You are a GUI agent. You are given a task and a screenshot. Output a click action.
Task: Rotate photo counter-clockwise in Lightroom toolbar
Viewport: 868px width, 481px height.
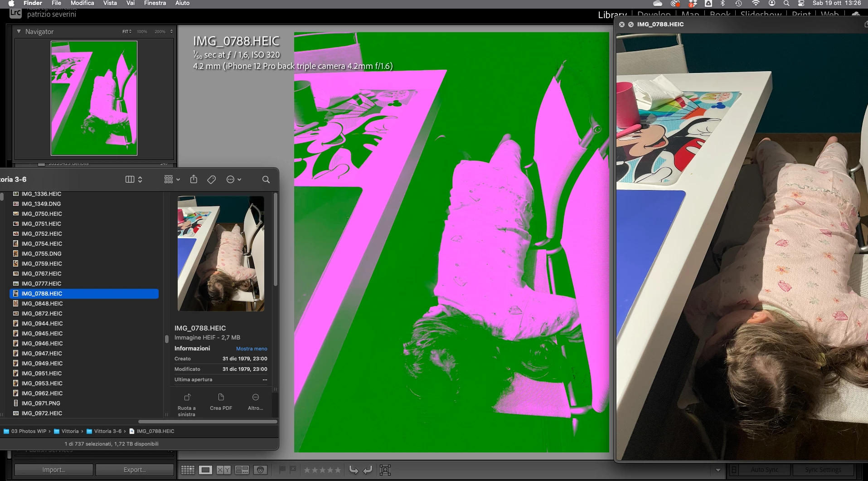click(x=354, y=470)
